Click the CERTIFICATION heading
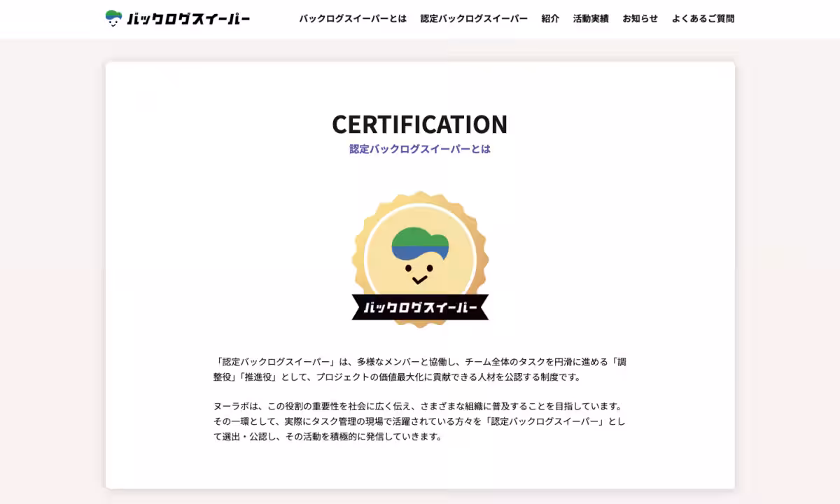 click(x=419, y=124)
